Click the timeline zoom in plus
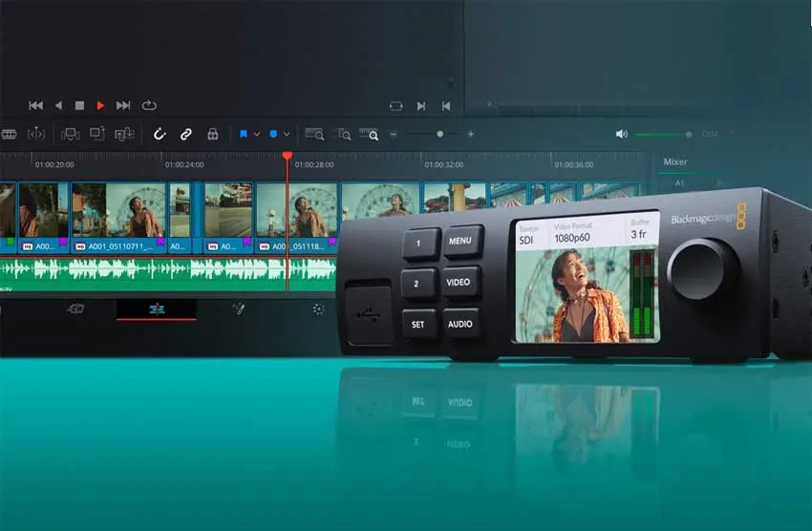 tap(471, 134)
